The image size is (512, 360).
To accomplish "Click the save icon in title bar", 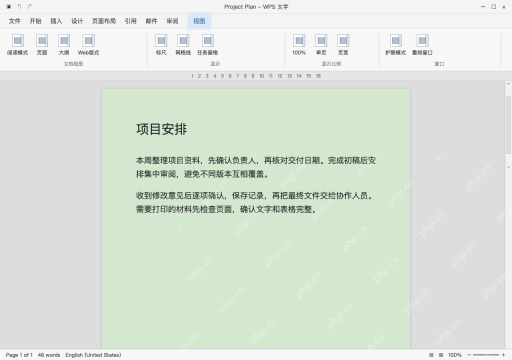I will (x=9, y=6).
